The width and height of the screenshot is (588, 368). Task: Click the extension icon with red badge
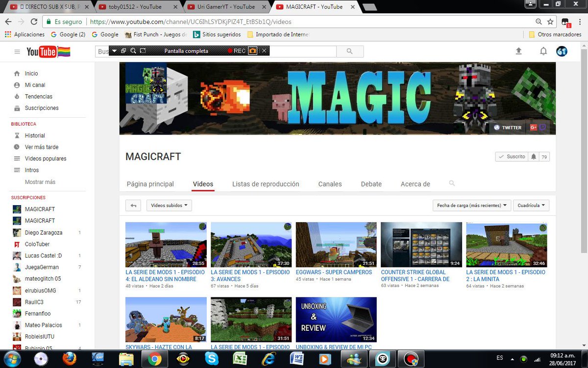[x=565, y=22]
